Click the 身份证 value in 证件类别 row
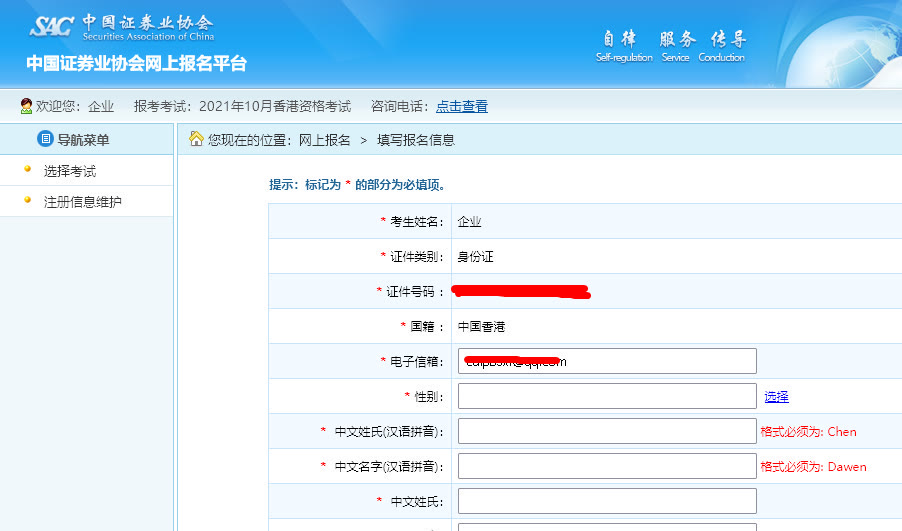Image resolution: width=902 pixels, height=531 pixels. click(x=475, y=257)
